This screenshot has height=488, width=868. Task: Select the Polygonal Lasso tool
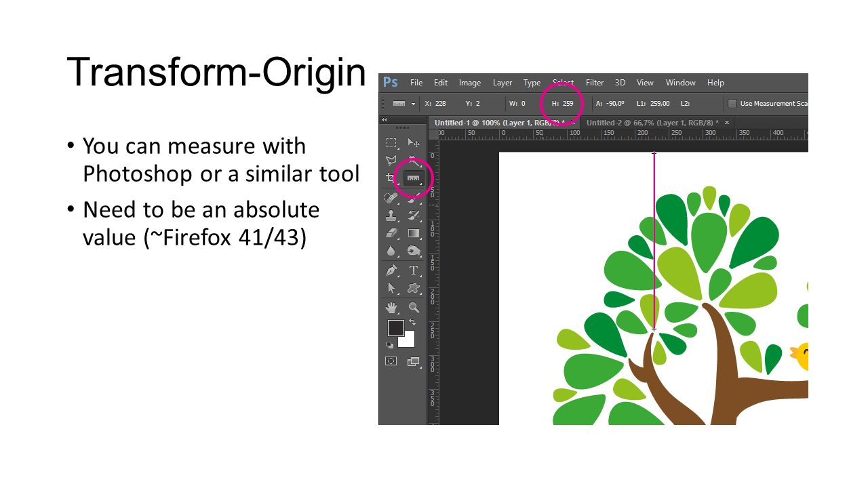tap(391, 161)
